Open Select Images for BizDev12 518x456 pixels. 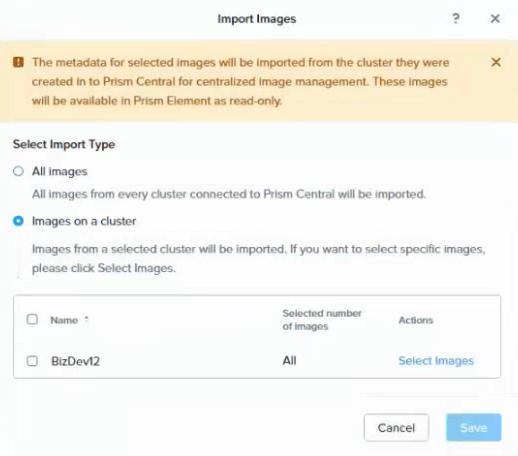(436, 361)
